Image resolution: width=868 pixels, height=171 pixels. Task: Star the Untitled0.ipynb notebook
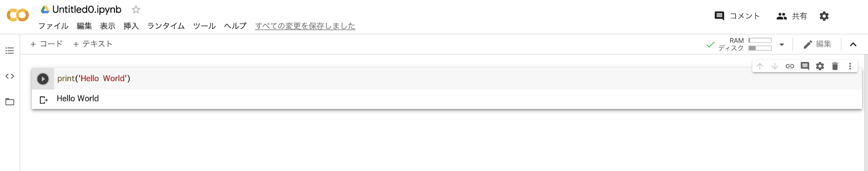(136, 10)
